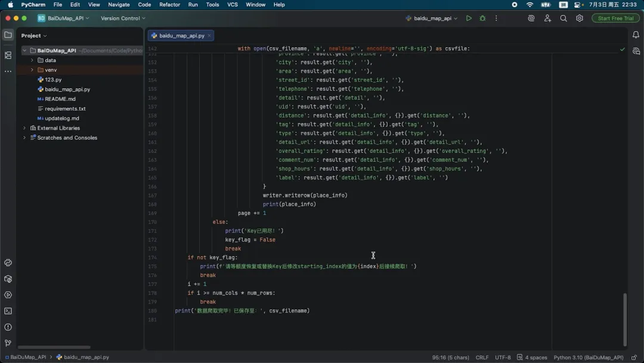Open the battery status menu
The image size is (644, 363).
point(546,5)
